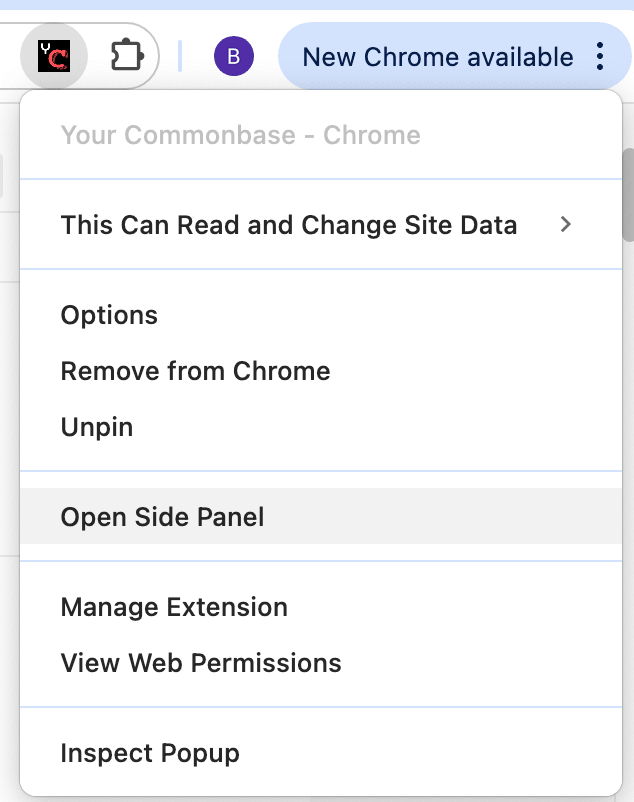Image resolution: width=634 pixels, height=802 pixels.
Task: Unpin the extension from the toolbar
Action: (x=96, y=427)
